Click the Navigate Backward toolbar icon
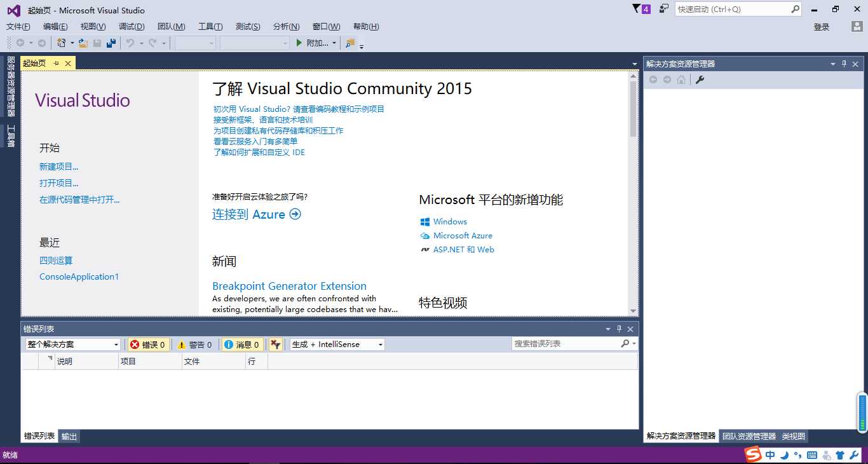This screenshot has height=464, width=868. pyautogui.click(x=20, y=43)
